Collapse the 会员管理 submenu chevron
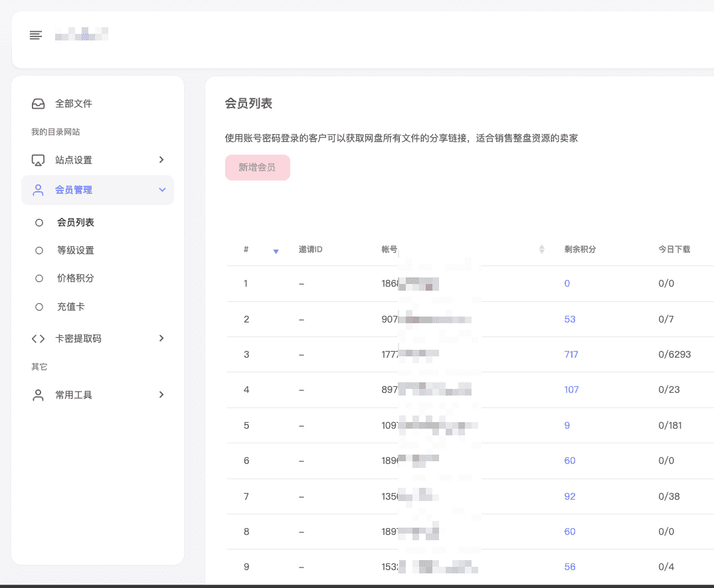 (x=162, y=190)
